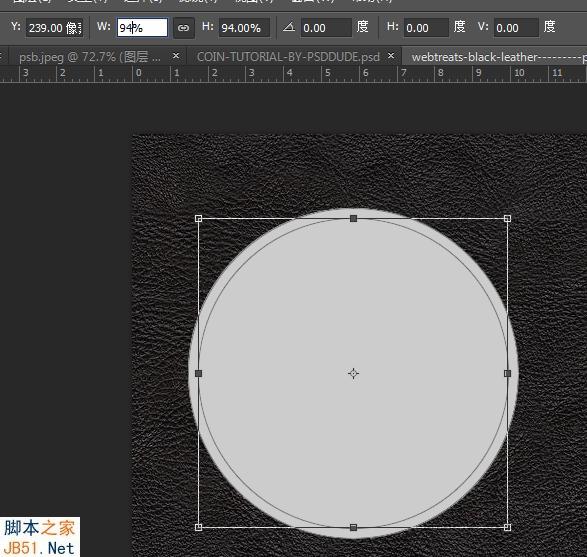Click the right-middle transform handle
The width and height of the screenshot is (587, 557).
[x=507, y=373]
